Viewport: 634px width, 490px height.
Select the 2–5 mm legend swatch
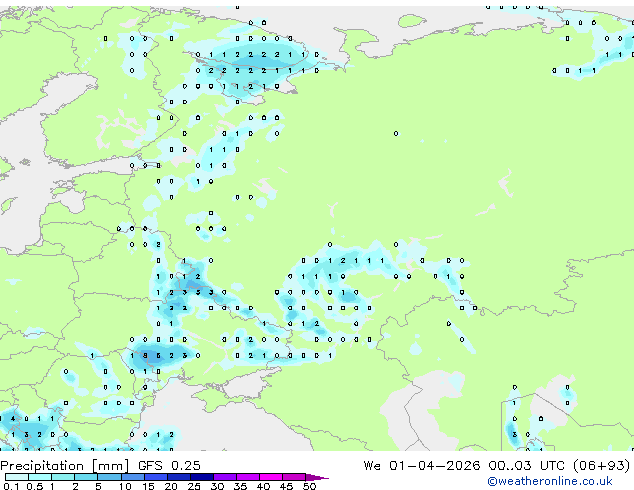tap(86, 477)
